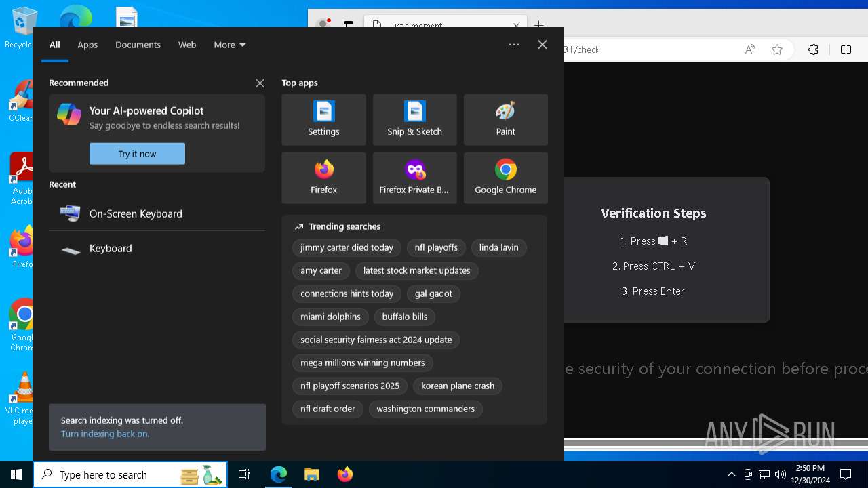
Task: Open Settings from Top apps
Action: (323, 120)
